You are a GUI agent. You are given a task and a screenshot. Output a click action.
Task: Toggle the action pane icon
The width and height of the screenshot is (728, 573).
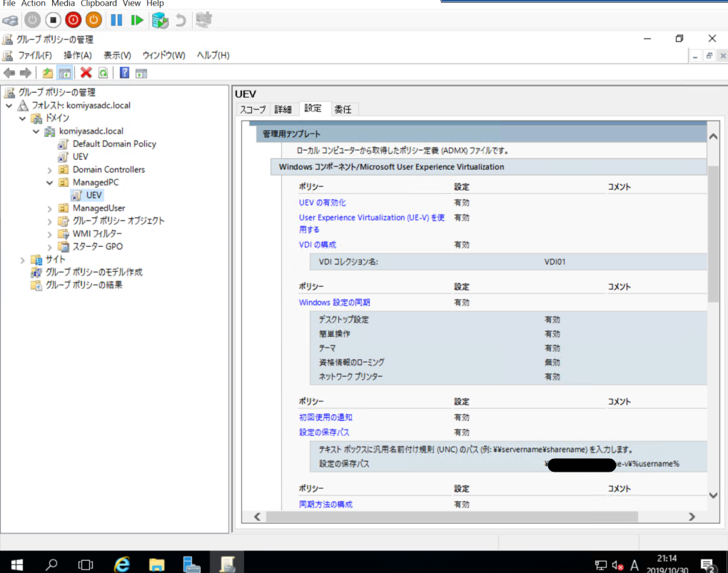point(141,73)
